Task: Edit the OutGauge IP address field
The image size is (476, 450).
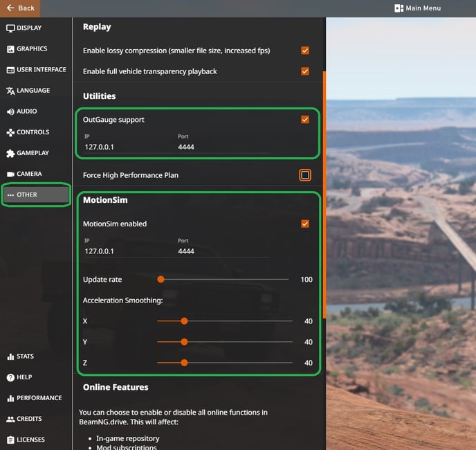Action: click(x=129, y=147)
